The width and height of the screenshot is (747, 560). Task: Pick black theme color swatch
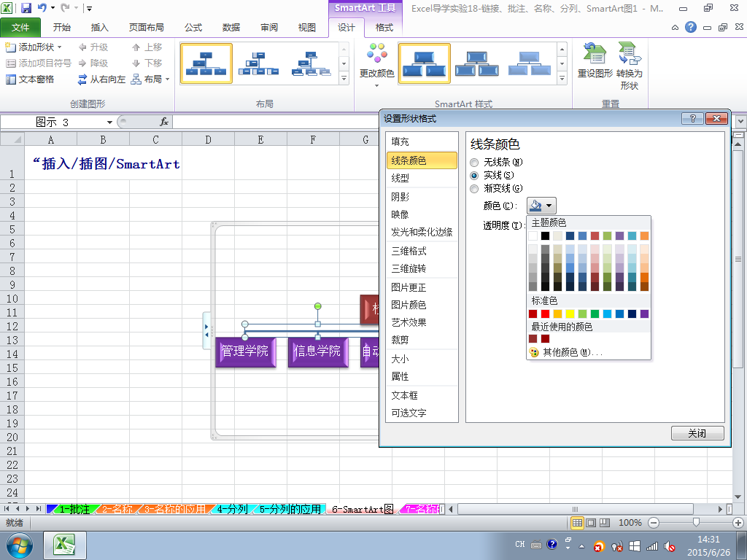point(545,236)
